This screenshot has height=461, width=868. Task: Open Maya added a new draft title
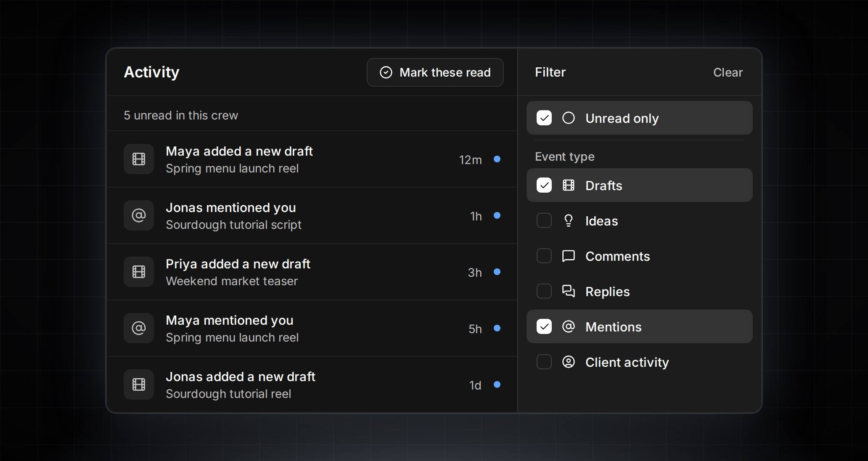click(239, 151)
